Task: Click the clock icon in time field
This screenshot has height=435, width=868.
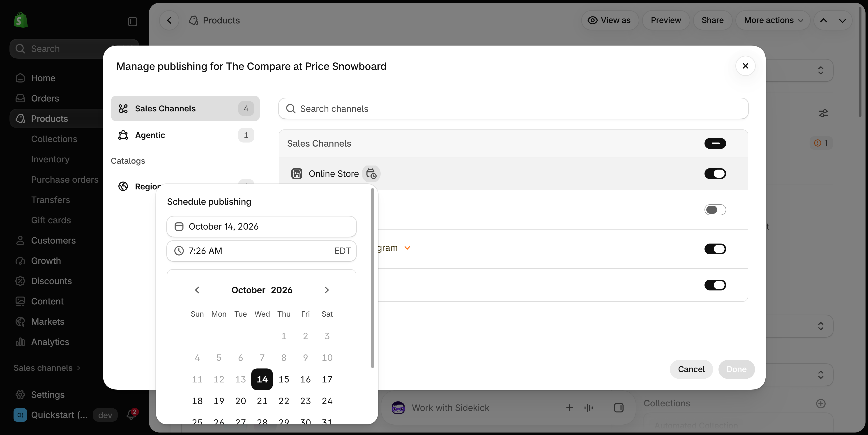Action: pos(179,251)
